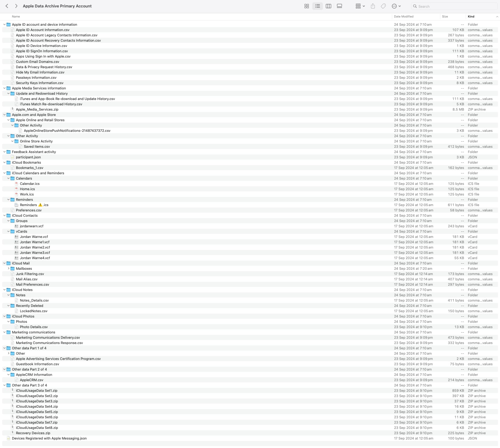Screen dimensions: 500x448
Task: Select the Calendar.ics file icon
Action: 16,184
